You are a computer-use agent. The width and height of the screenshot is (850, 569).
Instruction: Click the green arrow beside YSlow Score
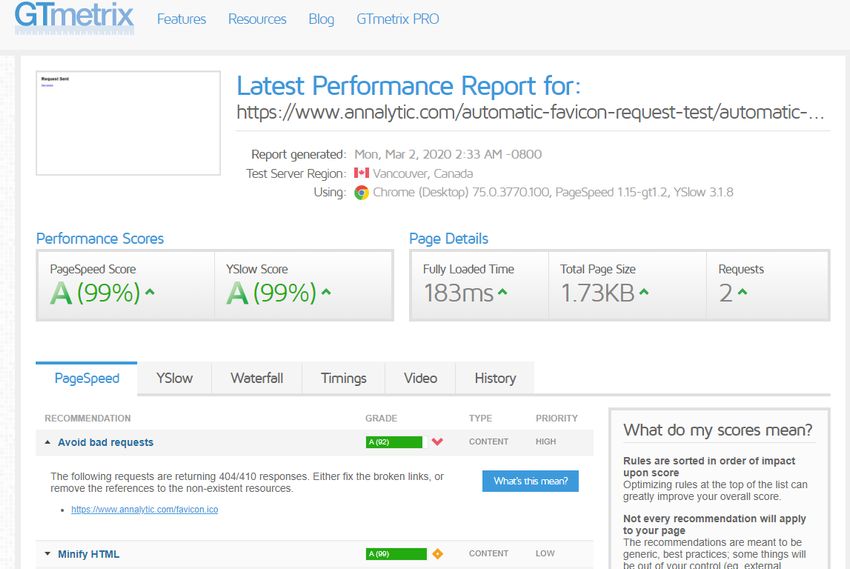[x=326, y=292]
